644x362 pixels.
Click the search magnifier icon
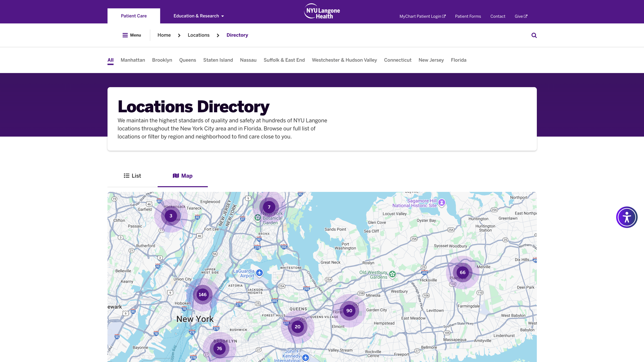click(x=534, y=35)
